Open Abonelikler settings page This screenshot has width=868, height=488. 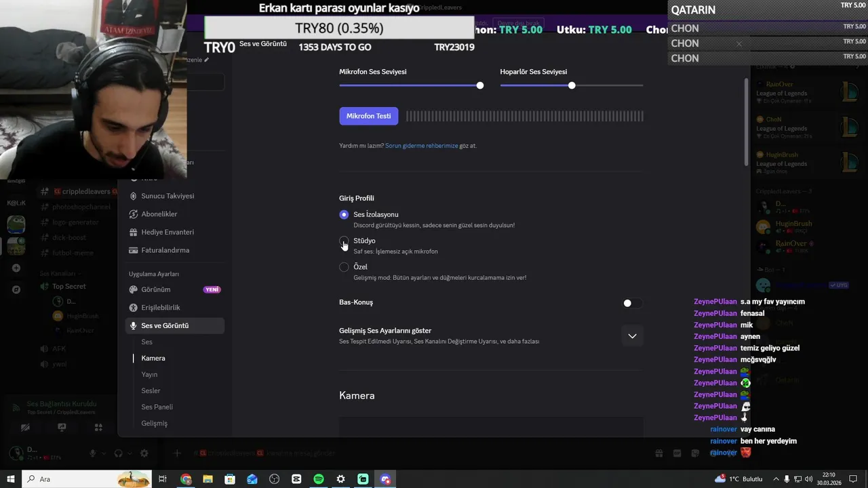[x=159, y=214]
